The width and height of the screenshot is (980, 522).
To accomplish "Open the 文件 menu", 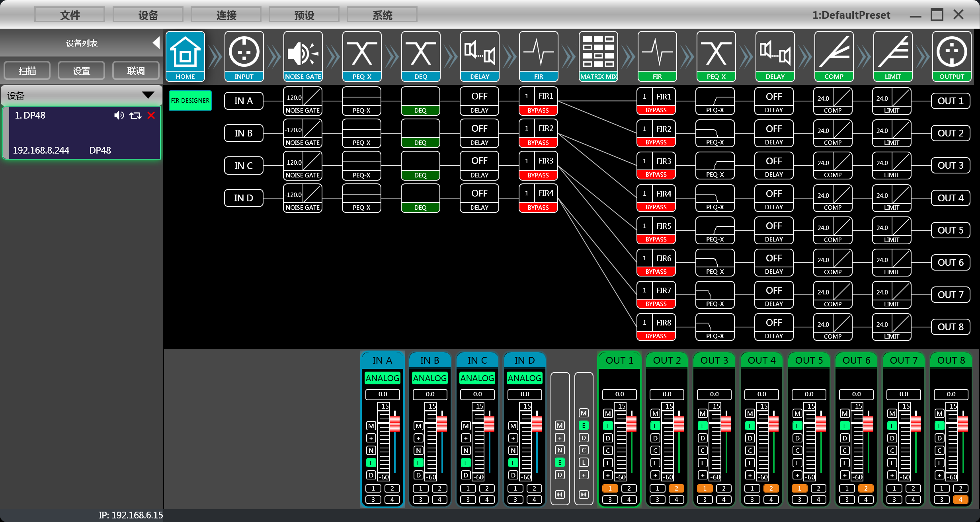I will coord(70,15).
